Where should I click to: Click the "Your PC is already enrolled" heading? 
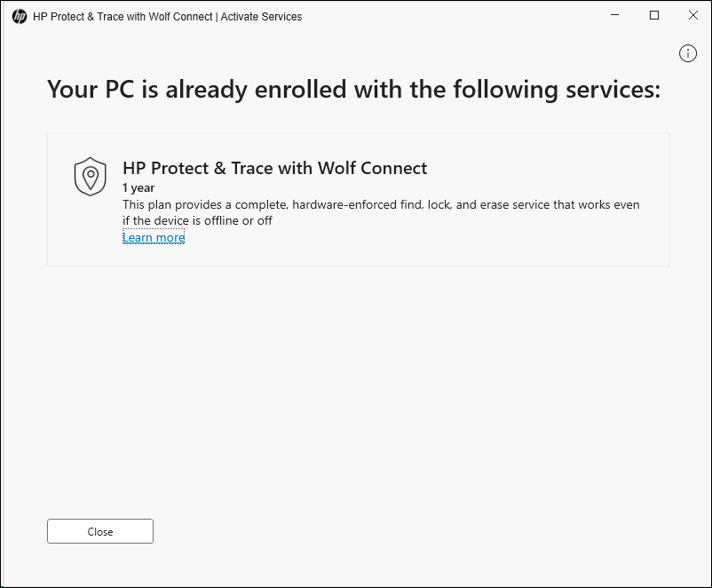pos(353,90)
